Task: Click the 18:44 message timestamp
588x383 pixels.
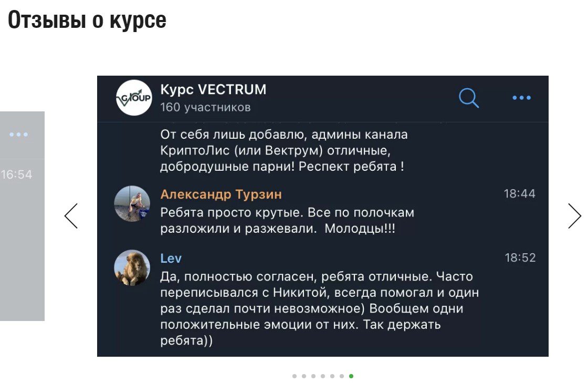Action: tap(519, 194)
